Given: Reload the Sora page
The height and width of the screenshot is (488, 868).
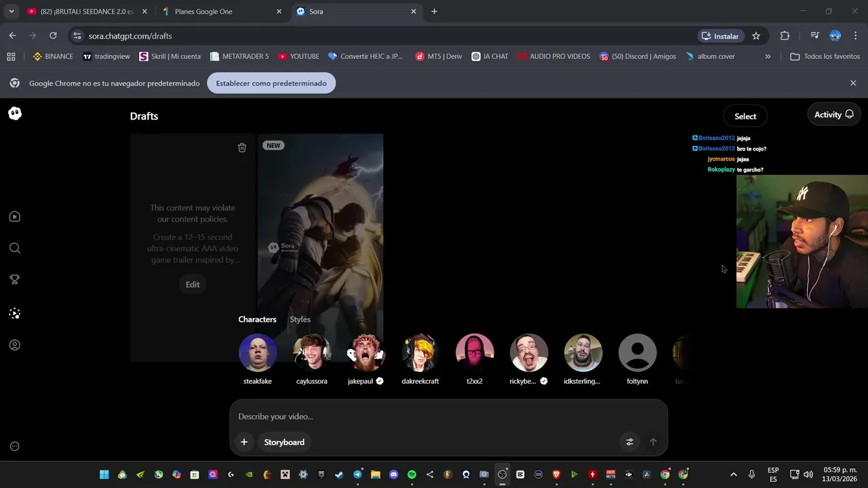Looking at the screenshot, I should [x=53, y=36].
